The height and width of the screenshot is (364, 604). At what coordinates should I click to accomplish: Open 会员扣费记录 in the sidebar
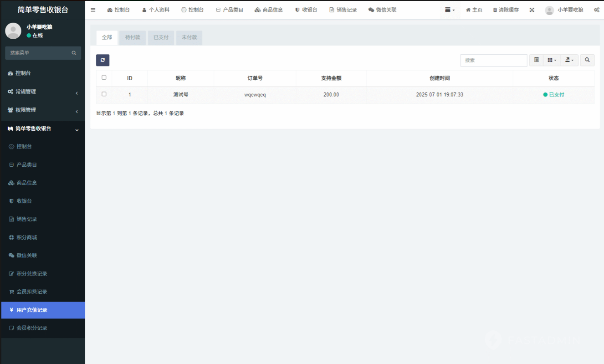pos(32,292)
